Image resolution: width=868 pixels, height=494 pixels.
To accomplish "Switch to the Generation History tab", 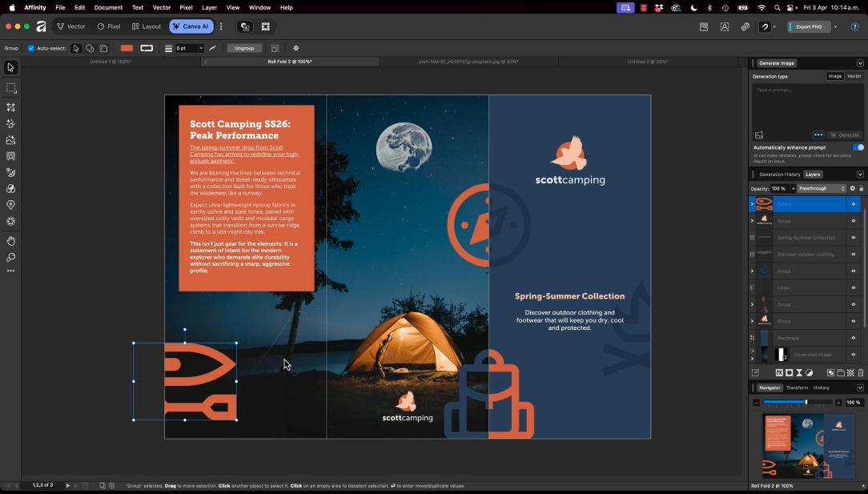I will [779, 175].
